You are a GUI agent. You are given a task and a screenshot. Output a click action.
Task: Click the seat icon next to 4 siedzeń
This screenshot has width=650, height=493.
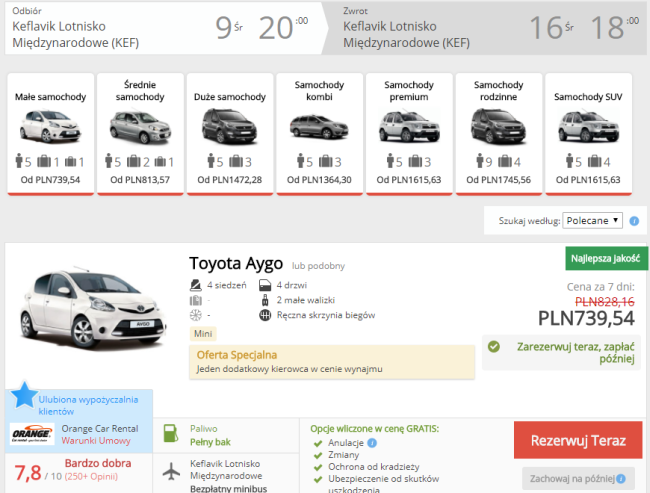tap(196, 285)
